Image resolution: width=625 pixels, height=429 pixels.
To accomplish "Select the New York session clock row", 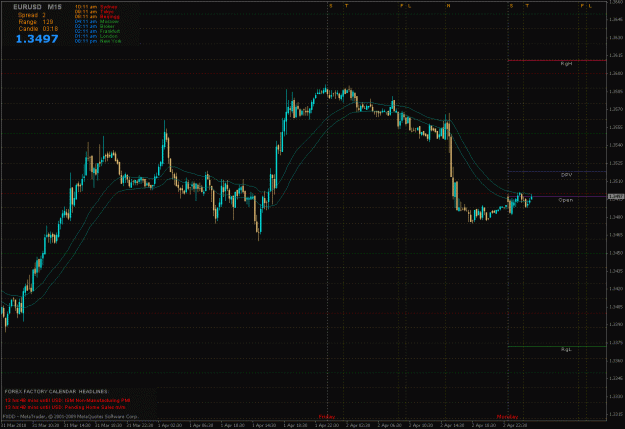I will click(x=98, y=41).
